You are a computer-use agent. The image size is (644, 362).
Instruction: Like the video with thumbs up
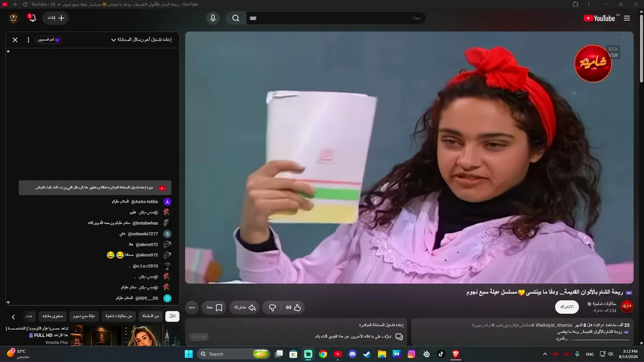[x=293, y=307]
